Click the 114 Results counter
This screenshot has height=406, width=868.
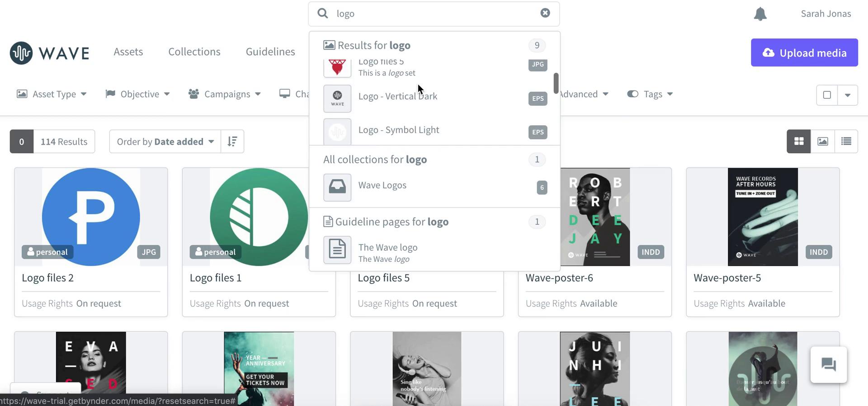[x=64, y=142]
